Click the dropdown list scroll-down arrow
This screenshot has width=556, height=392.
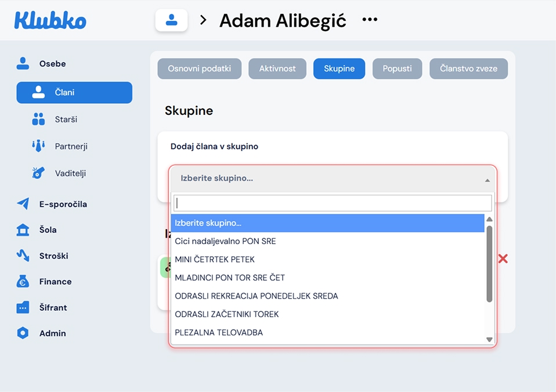point(489,339)
